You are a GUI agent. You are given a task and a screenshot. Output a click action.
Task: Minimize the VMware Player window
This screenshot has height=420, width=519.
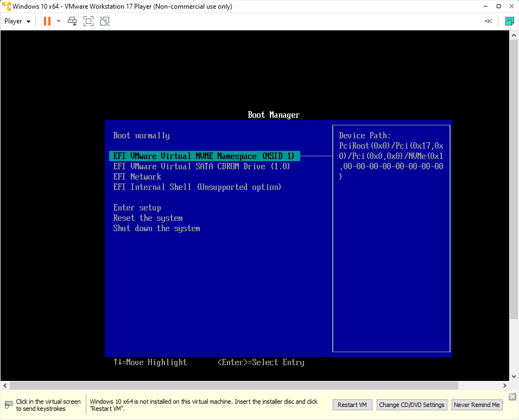(x=485, y=7)
